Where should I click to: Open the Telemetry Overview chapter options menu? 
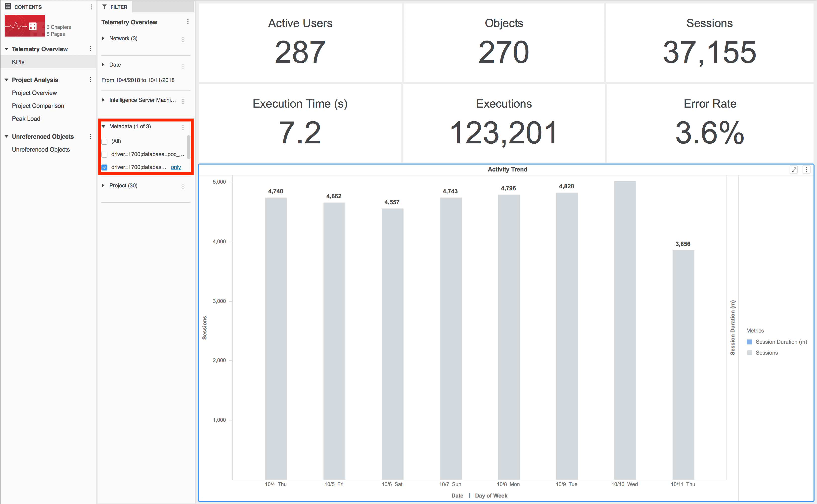click(90, 49)
